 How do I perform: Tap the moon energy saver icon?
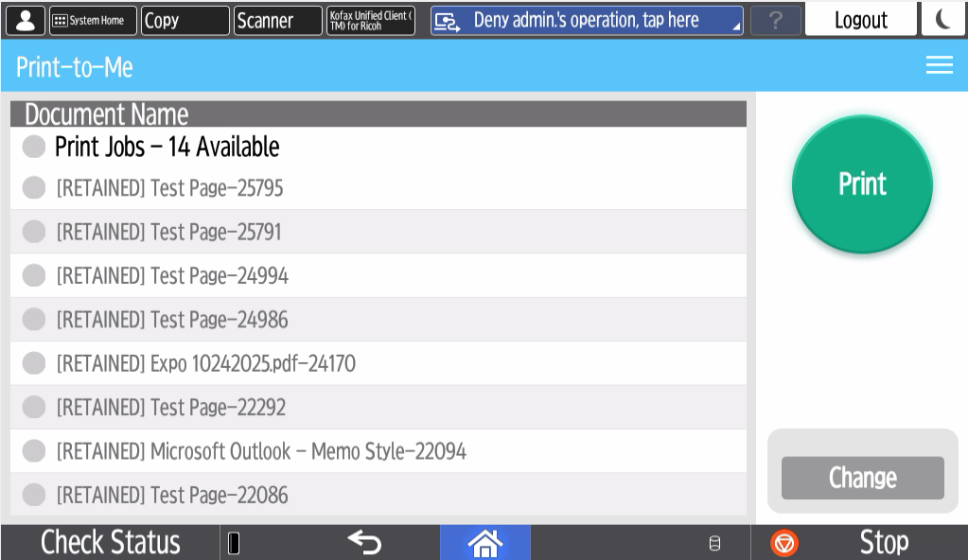[943, 20]
